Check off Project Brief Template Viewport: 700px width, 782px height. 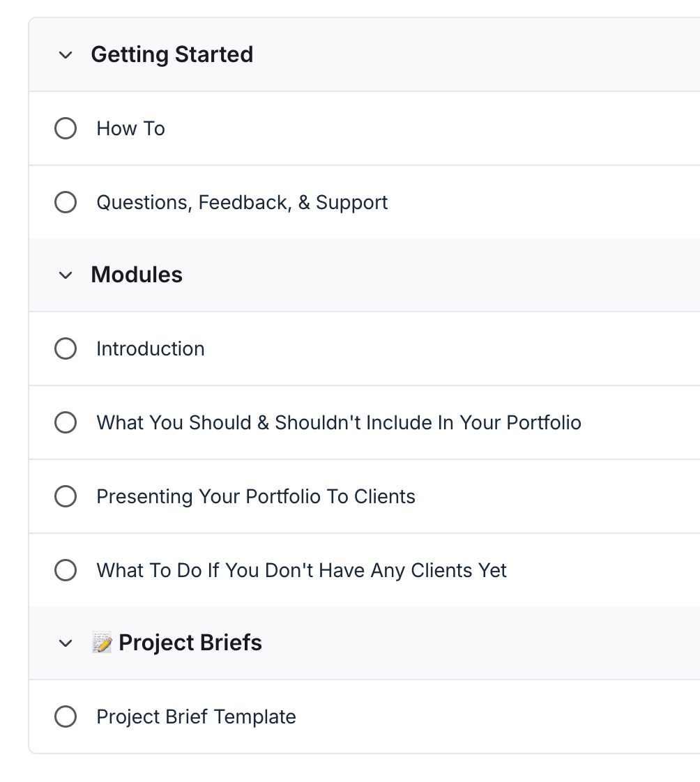click(65, 716)
